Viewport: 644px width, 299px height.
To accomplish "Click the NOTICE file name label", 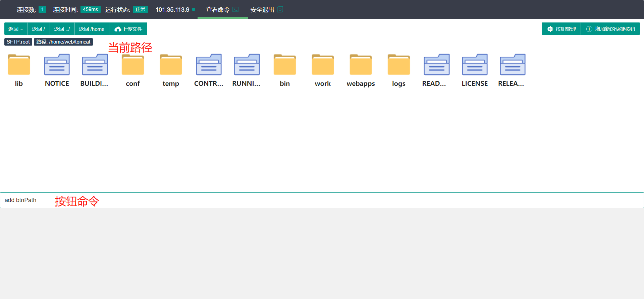I will [57, 83].
